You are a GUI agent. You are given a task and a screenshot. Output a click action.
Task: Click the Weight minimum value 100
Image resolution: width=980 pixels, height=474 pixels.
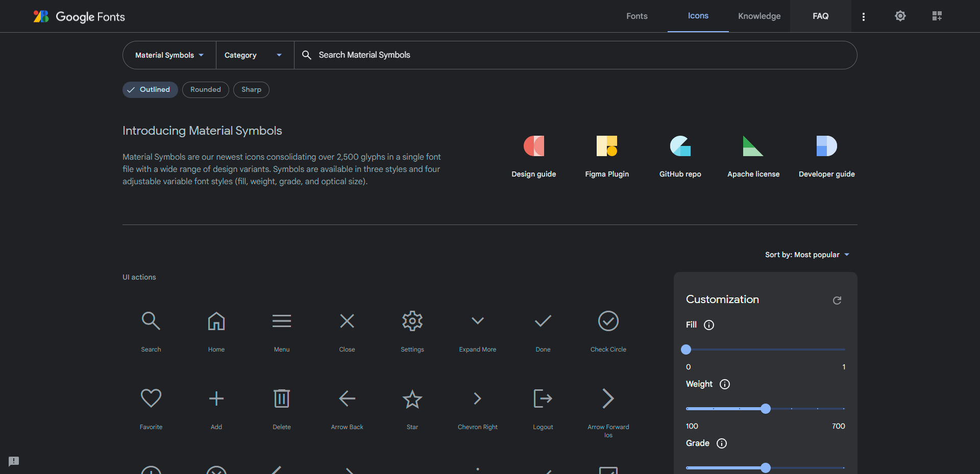(x=692, y=426)
